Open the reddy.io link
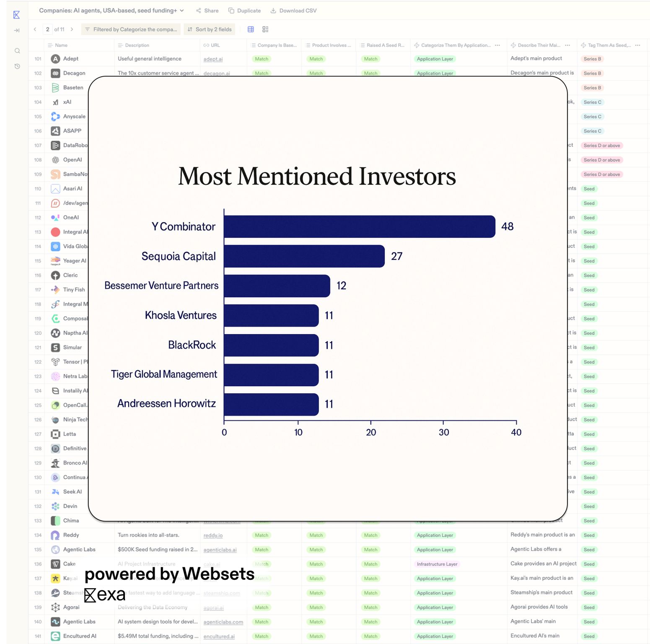The image size is (650, 644). tap(213, 535)
